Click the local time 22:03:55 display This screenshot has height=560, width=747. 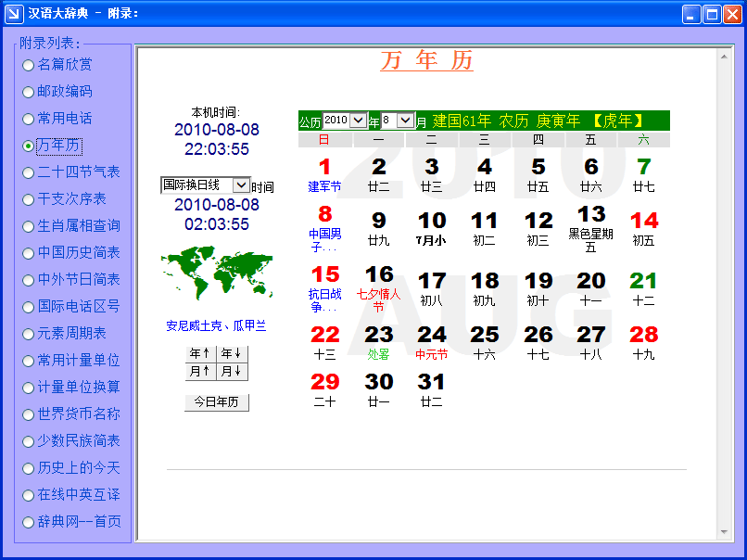(x=217, y=149)
